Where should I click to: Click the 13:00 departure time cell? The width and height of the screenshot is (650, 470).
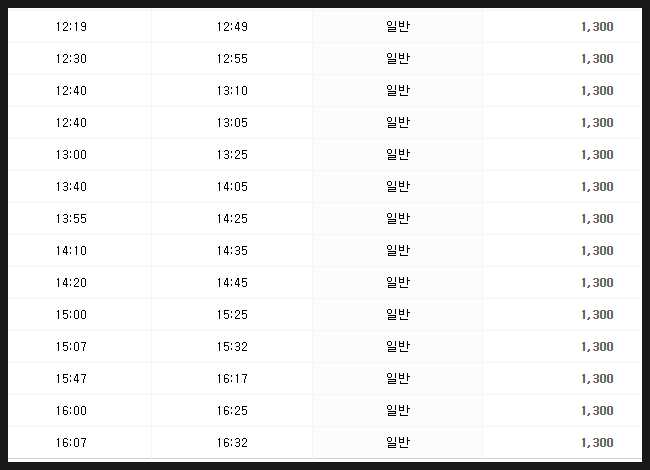[x=71, y=155]
